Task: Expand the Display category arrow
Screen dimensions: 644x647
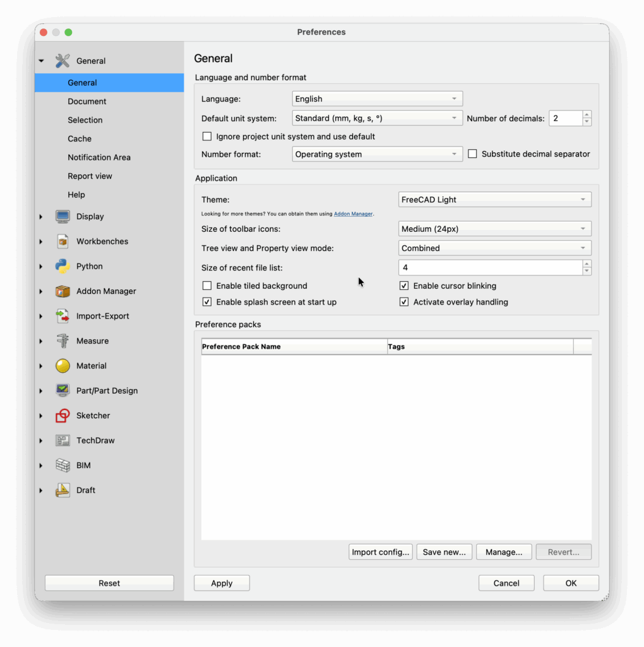Action: click(41, 217)
